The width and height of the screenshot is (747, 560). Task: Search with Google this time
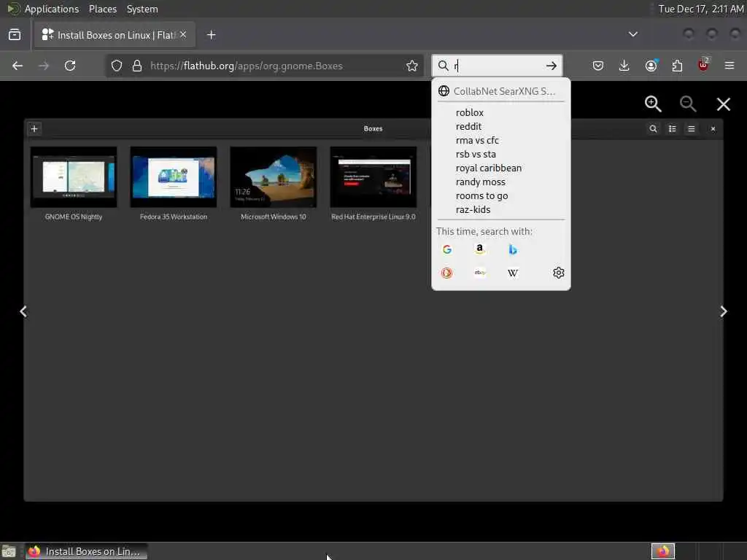(x=447, y=249)
